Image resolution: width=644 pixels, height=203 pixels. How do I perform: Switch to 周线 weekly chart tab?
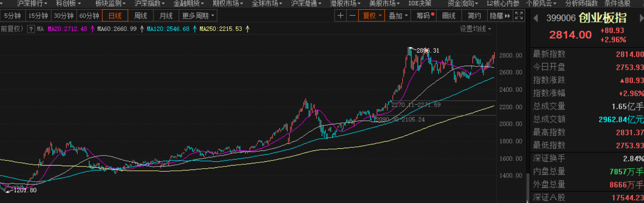click(x=141, y=16)
